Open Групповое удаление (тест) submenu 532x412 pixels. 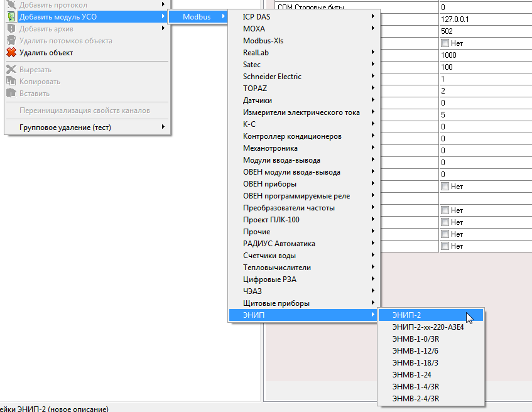(87, 127)
